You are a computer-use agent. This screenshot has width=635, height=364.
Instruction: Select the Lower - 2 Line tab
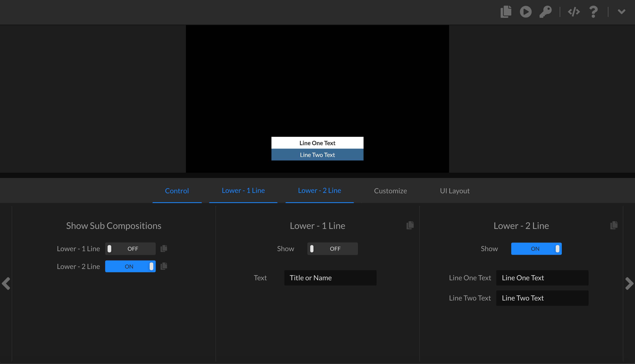(x=320, y=190)
